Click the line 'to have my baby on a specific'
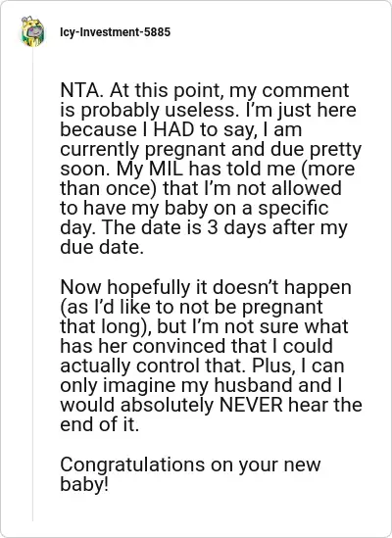 tap(194, 209)
